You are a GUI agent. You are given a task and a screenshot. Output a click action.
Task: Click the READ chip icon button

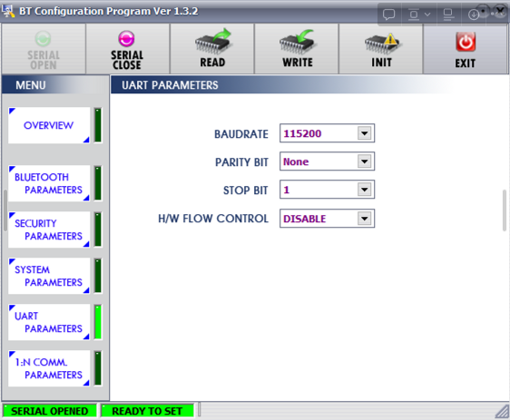[x=212, y=49]
